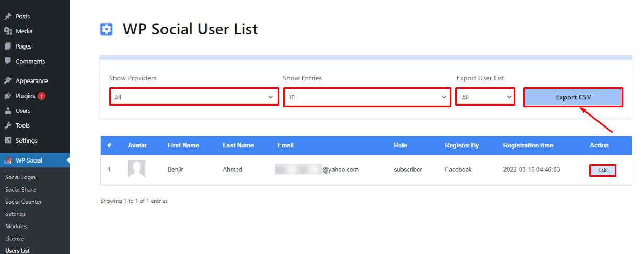Click the Tools wrench icon
Viewport: 644px width, 254px height.
8,125
